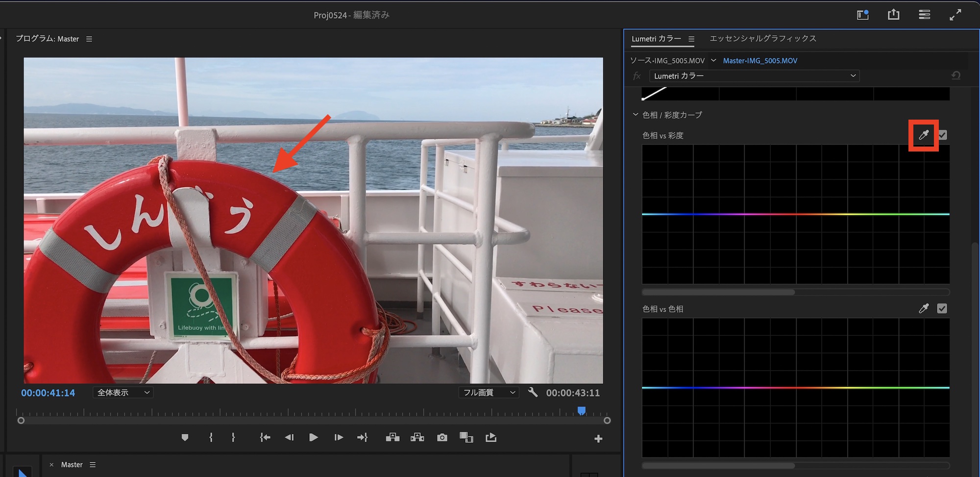Open the Lumetri カラー effect dropdown
Viewport: 980px width, 477px height.
[754, 75]
